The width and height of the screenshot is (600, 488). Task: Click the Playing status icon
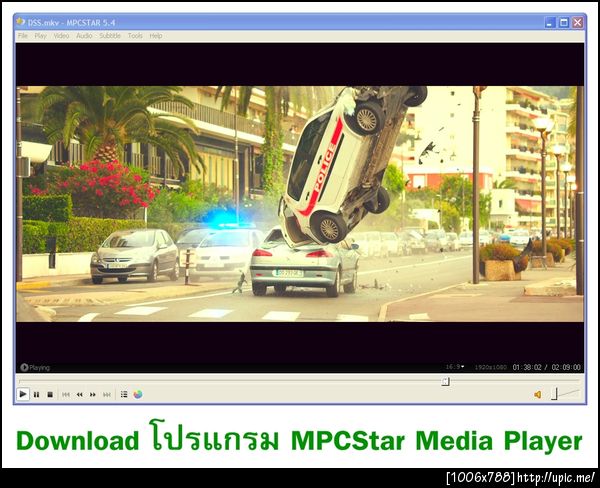pyautogui.click(x=24, y=367)
